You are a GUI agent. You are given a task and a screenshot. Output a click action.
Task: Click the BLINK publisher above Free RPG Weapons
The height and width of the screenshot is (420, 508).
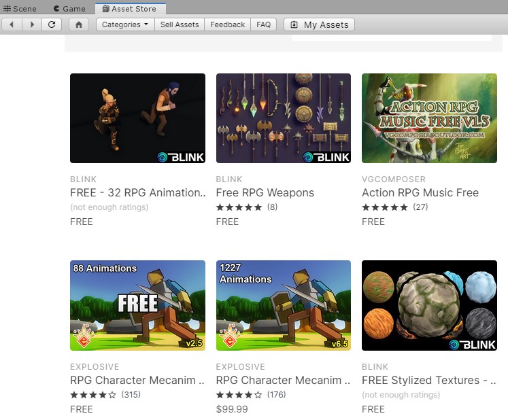pos(229,179)
